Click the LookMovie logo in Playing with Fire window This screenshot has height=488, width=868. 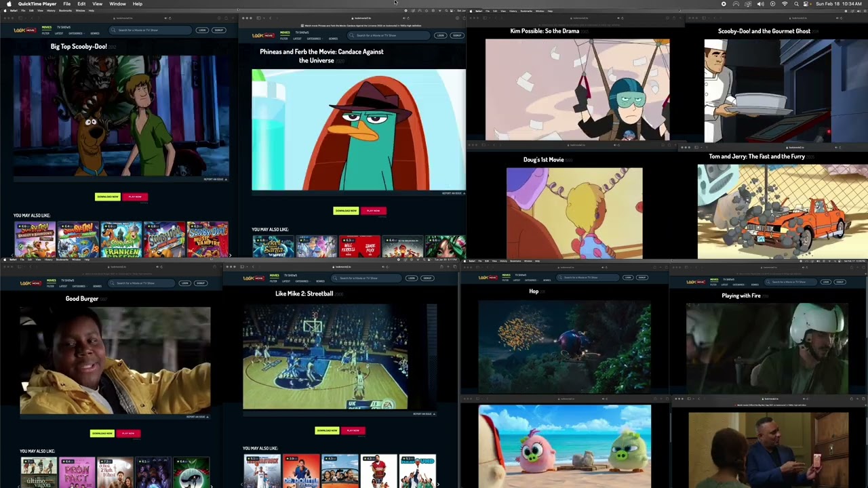point(695,282)
